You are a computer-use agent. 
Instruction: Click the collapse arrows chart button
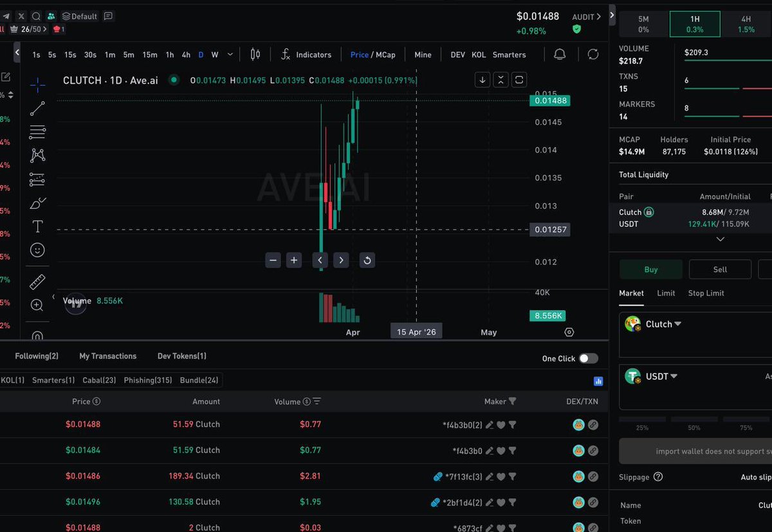click(x=501, y=80)
